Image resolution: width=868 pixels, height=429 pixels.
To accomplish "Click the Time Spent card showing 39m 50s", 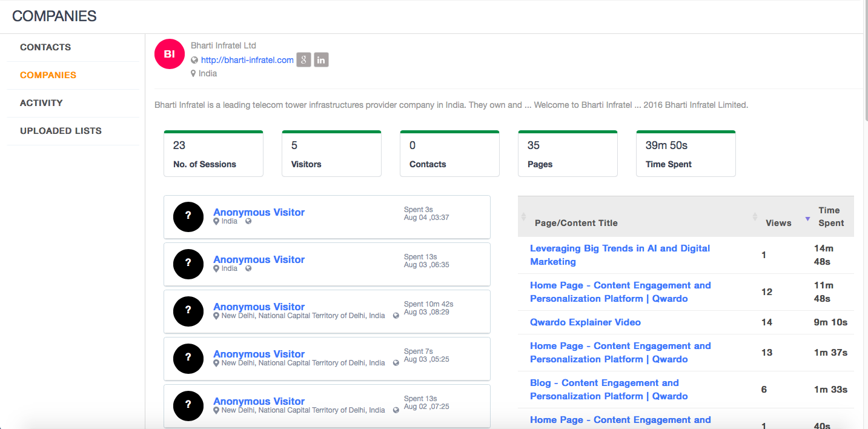I will click(686, 154).
